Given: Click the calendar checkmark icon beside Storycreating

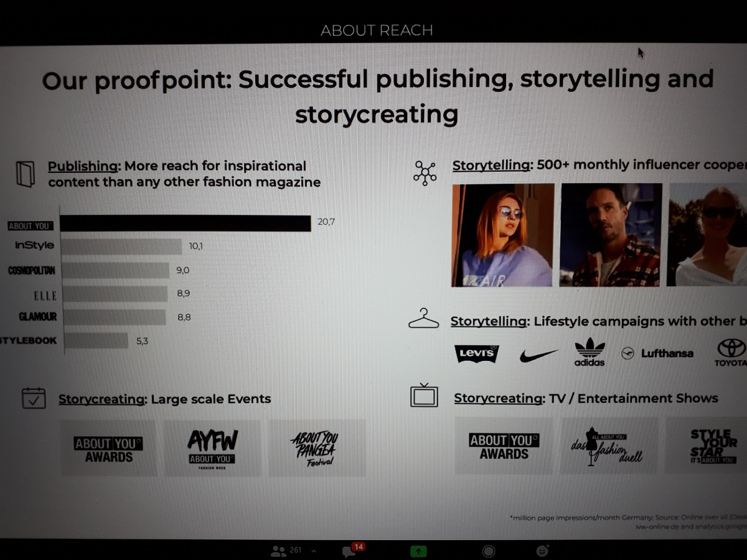Looking at the screenshot, I should [34, 398].
